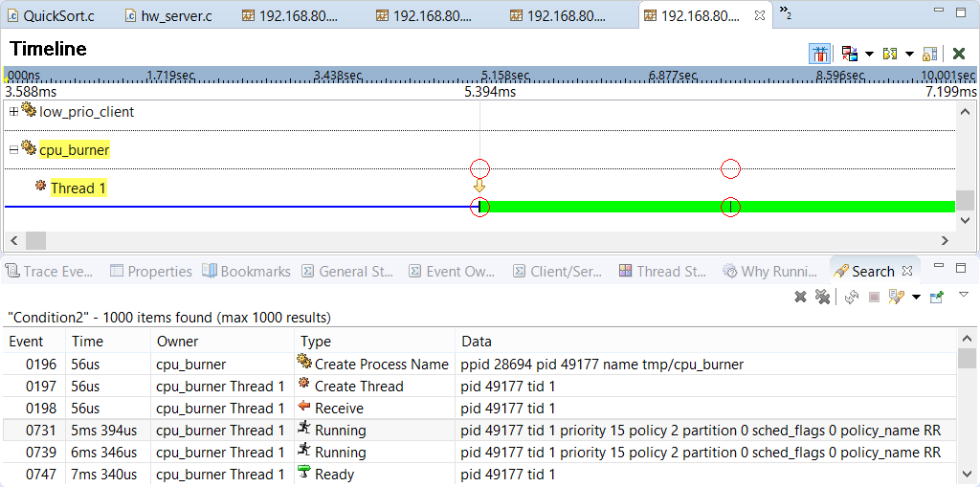Expand the low_prio_client process node
The image size is (980, 487).
point(13,112)
